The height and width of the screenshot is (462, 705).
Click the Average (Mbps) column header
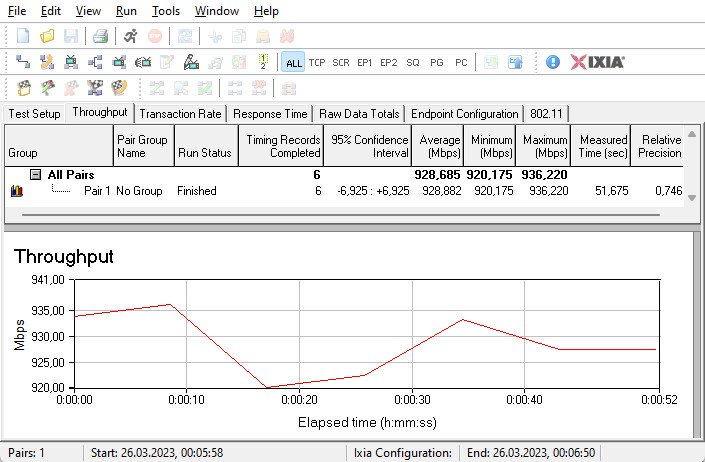(x=437, y=146)
